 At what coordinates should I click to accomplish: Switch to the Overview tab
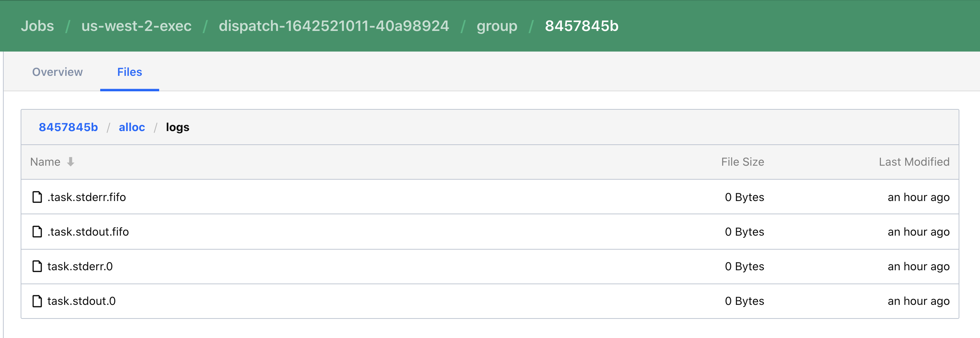point(57,72)
